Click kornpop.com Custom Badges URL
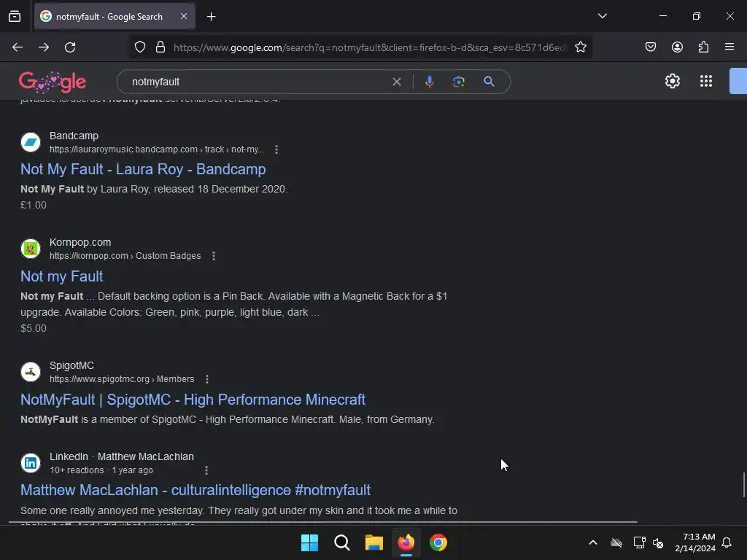Image resolution: width=747 pixels, height=560 pixels. (x=125, y=256)
